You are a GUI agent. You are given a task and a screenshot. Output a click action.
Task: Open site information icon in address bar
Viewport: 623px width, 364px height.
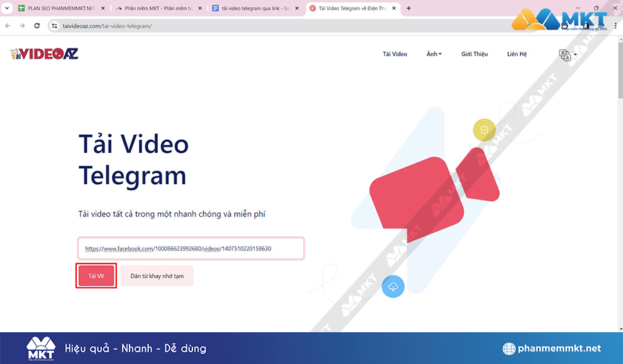(55, 26)
